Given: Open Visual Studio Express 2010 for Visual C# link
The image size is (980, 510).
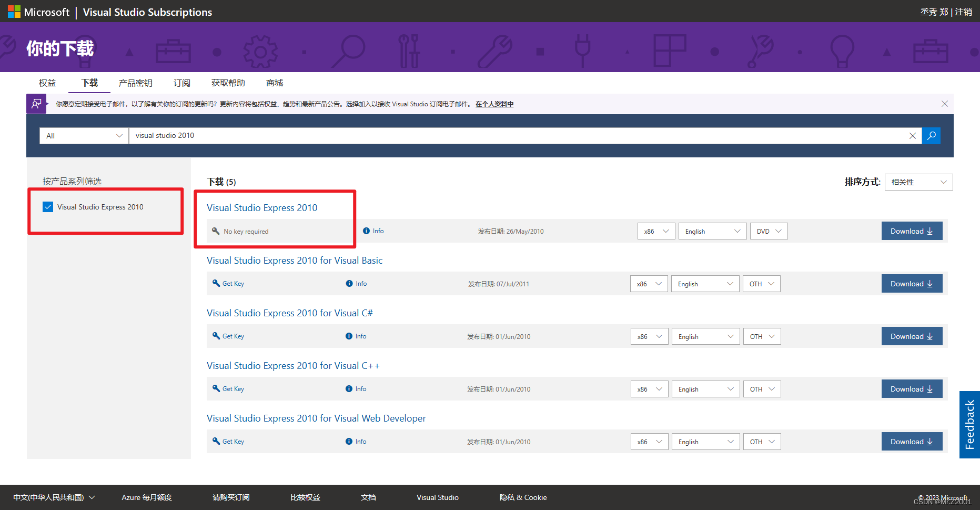Looking at the screenshot, I should (x=290, y=313).
